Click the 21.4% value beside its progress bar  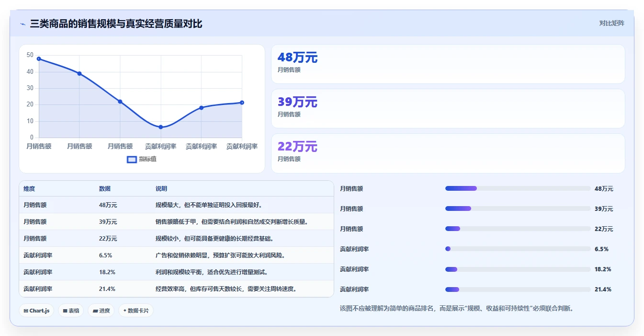point(603,290)
